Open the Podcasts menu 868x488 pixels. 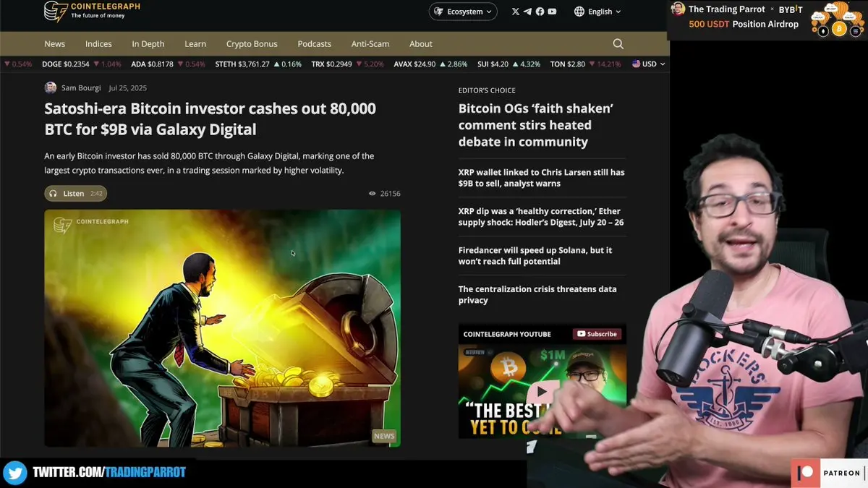point(315,44)
